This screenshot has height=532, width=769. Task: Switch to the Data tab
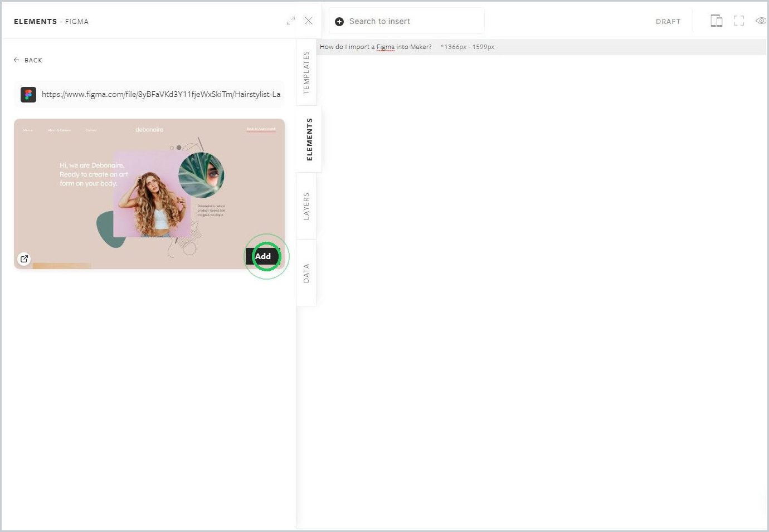pyautogui.click(x=306, y=273)
